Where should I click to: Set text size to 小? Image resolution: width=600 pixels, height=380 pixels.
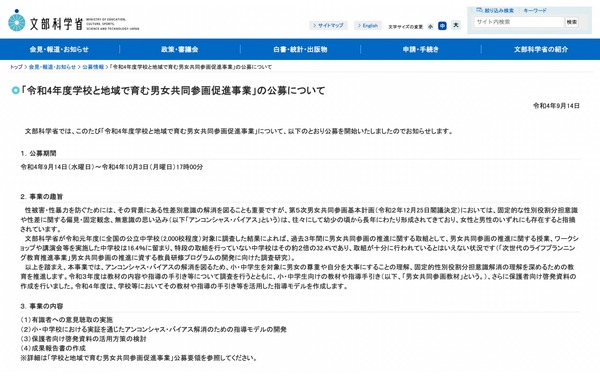430,26
